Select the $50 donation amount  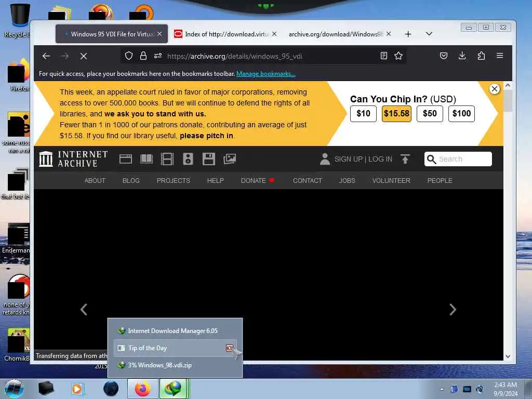tap(430, 114)
